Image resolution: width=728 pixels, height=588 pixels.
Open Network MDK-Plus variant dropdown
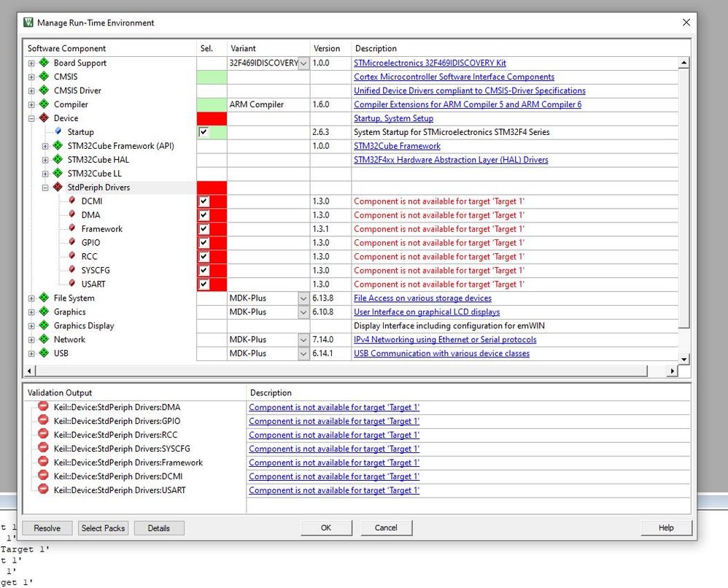point(303,339)
